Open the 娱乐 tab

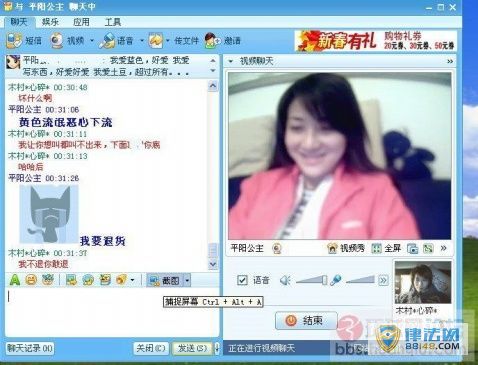pyautogui.click(x=50, y=22)
